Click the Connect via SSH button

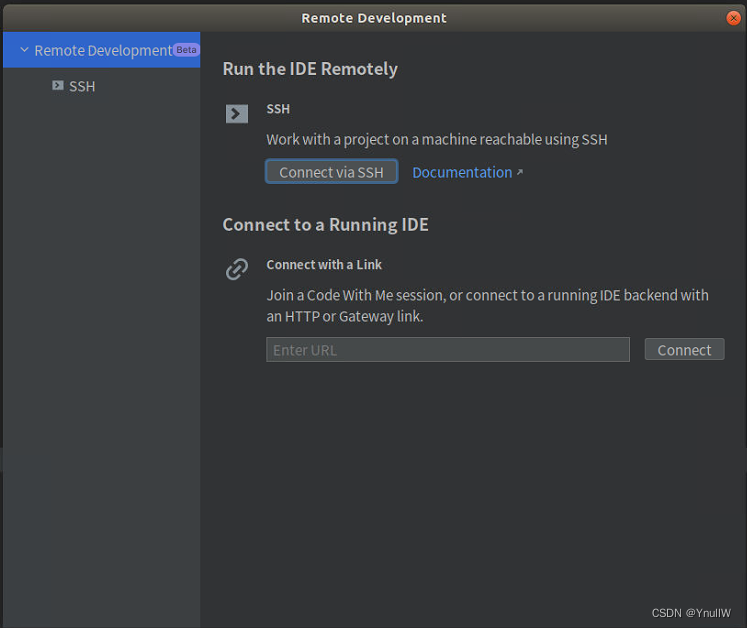point(332,172)
